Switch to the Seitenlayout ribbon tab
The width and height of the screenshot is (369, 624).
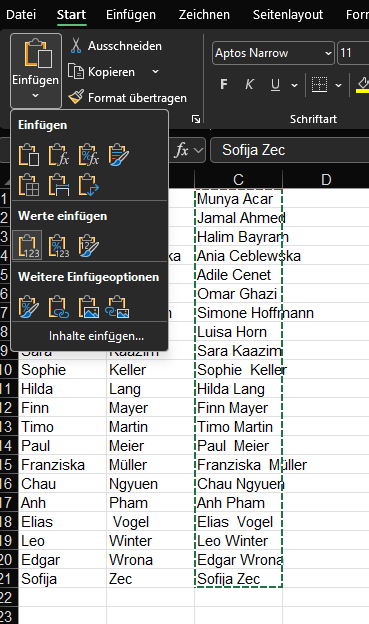click(x=288, y=15)
